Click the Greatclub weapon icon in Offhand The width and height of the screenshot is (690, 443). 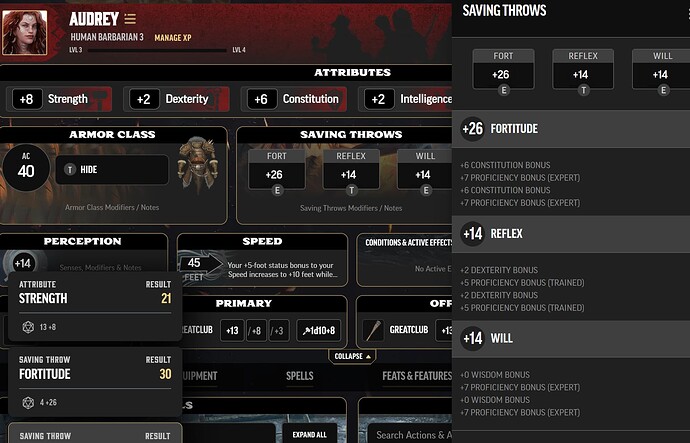pos(374,330)
